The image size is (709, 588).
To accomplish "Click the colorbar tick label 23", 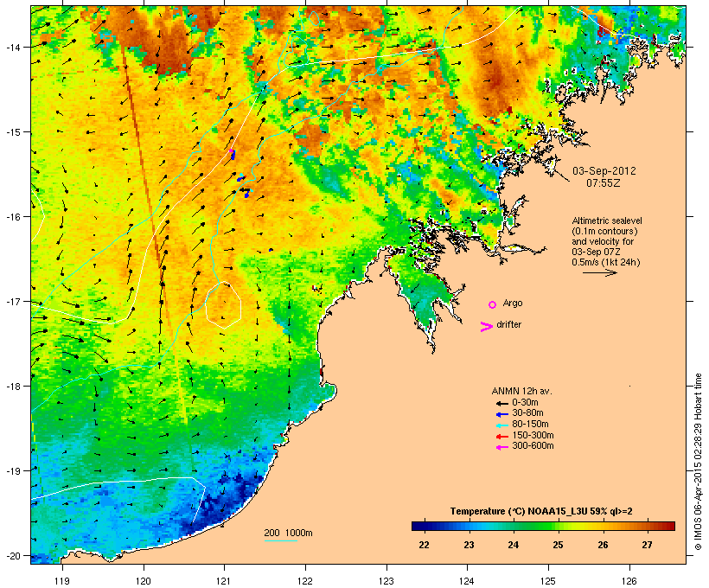I will click(469, 545).
